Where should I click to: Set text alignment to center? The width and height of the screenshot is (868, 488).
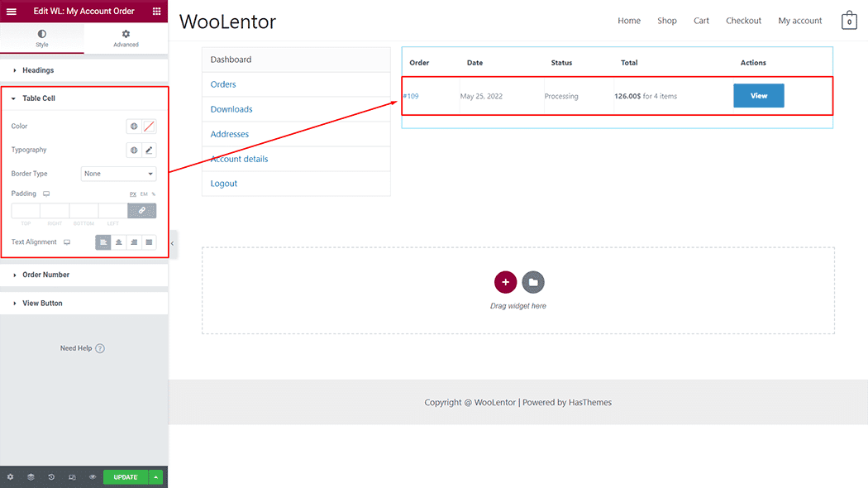[118, 242]
